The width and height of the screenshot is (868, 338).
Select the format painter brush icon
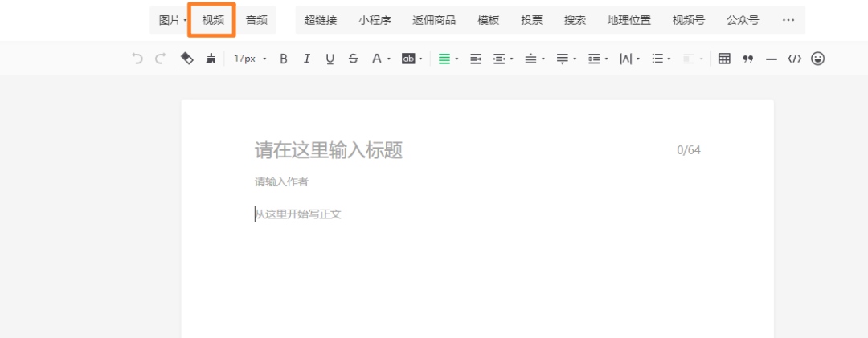point(211,59)
